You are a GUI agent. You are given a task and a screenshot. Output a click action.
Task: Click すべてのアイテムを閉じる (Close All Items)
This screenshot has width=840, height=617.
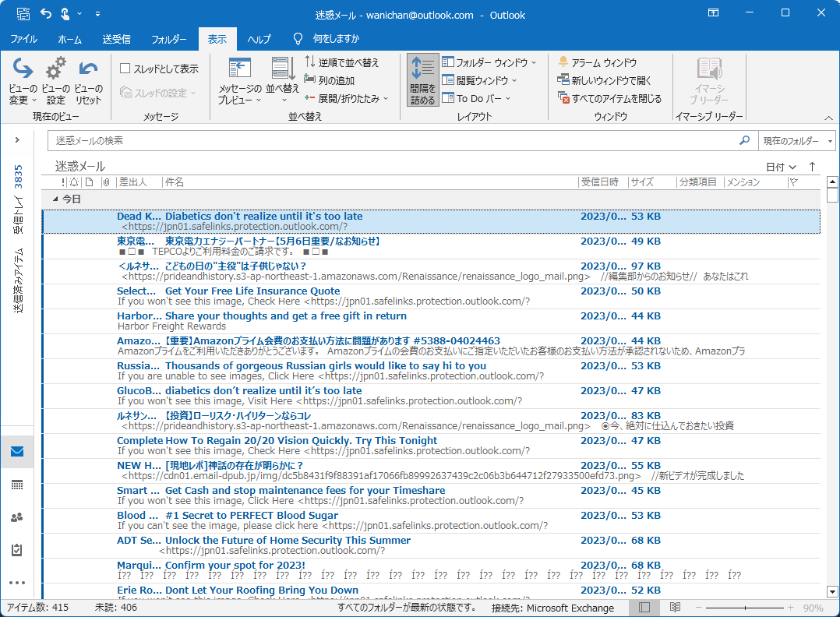coord(609,98)
